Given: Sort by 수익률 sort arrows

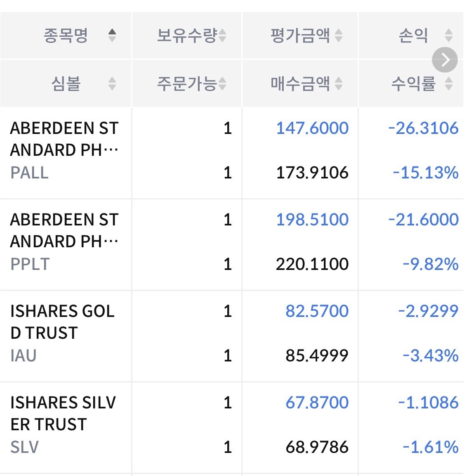Looking at the screenshot, I should (448, 84).
